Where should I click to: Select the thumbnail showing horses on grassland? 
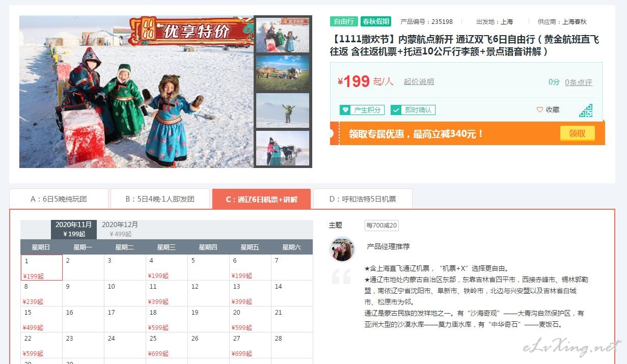coord(283,73)
